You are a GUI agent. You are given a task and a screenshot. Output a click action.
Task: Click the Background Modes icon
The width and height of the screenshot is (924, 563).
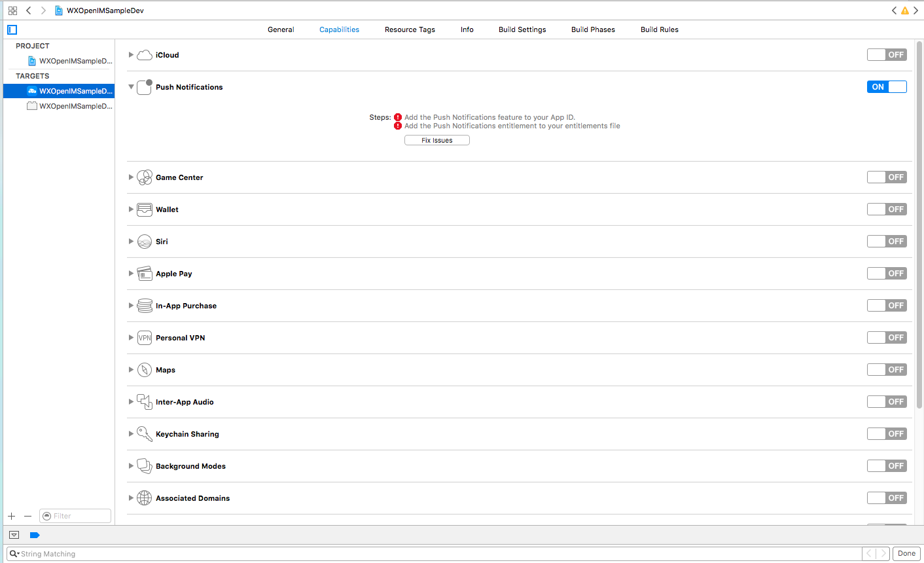coord(145,466)
